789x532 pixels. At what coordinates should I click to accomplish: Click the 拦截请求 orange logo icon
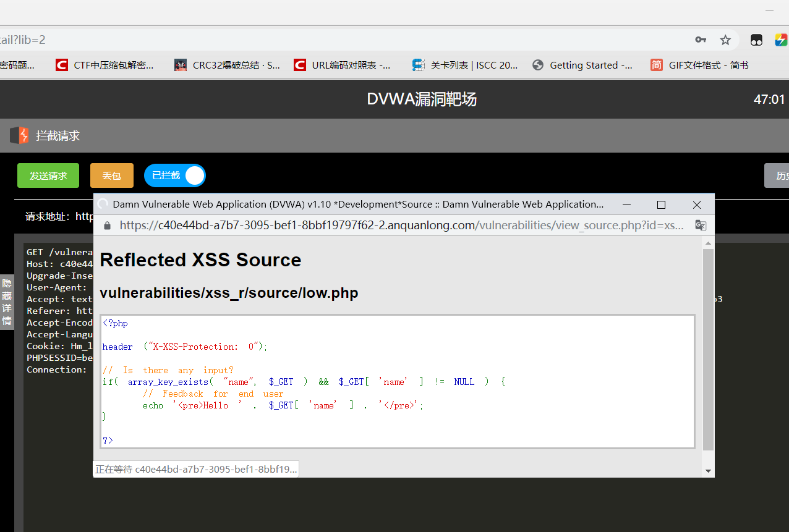(19, 135)
